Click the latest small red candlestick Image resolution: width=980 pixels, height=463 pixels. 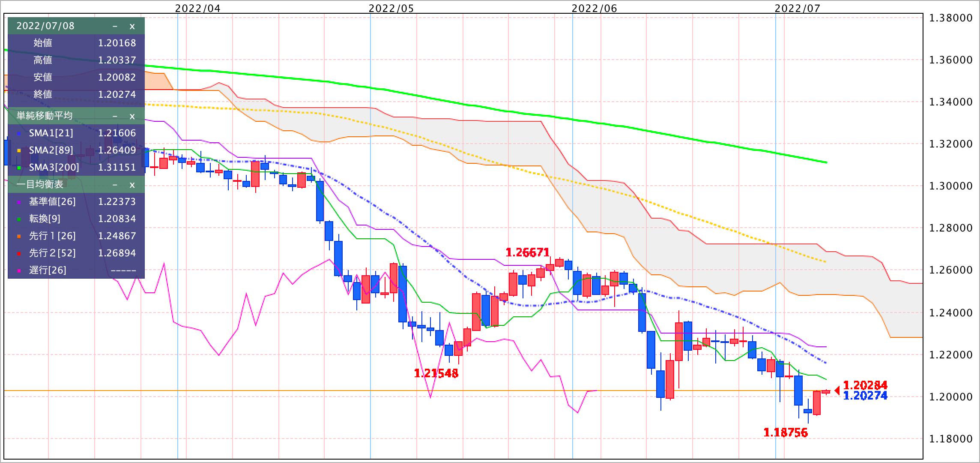click(x=826, y=391)
